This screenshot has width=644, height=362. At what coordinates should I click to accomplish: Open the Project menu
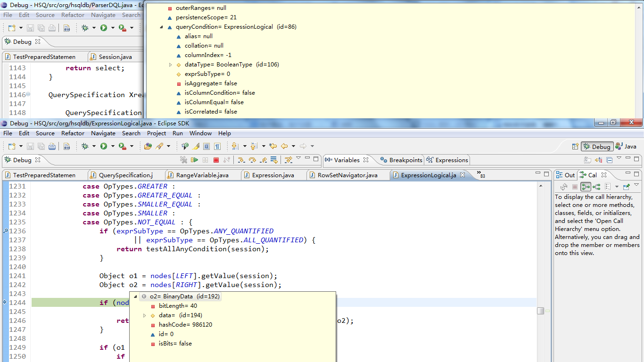157,133
